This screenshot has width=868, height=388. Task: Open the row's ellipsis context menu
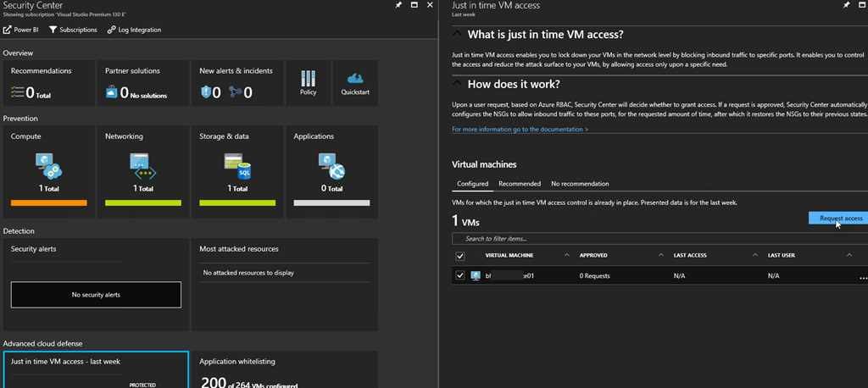tap(863, 277)
